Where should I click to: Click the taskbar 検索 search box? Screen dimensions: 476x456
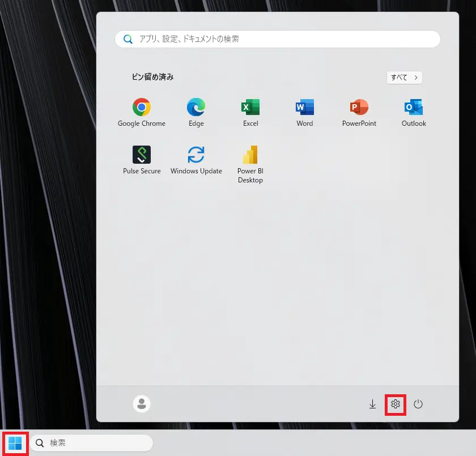pyautogui.click(x=96, y=443)
